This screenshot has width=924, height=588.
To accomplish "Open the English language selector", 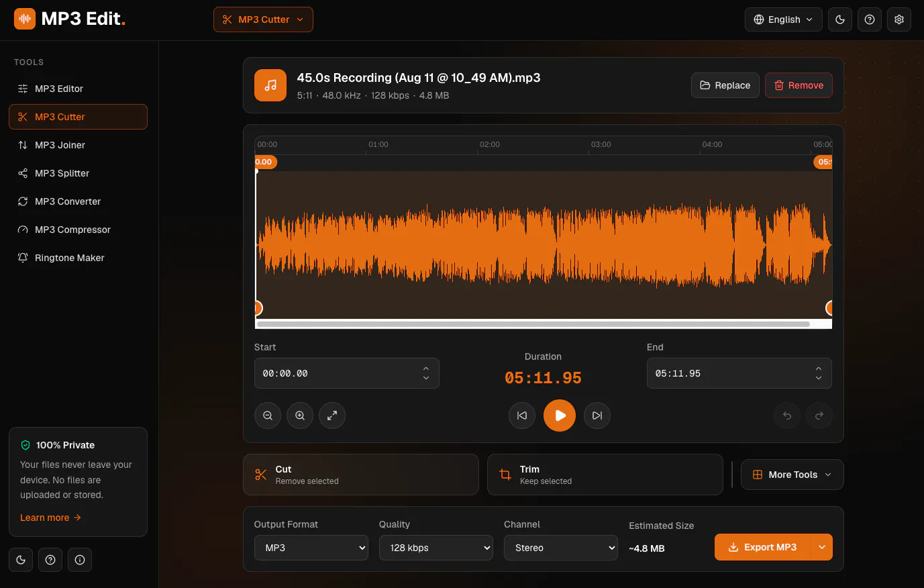I will tap(783, 19).
